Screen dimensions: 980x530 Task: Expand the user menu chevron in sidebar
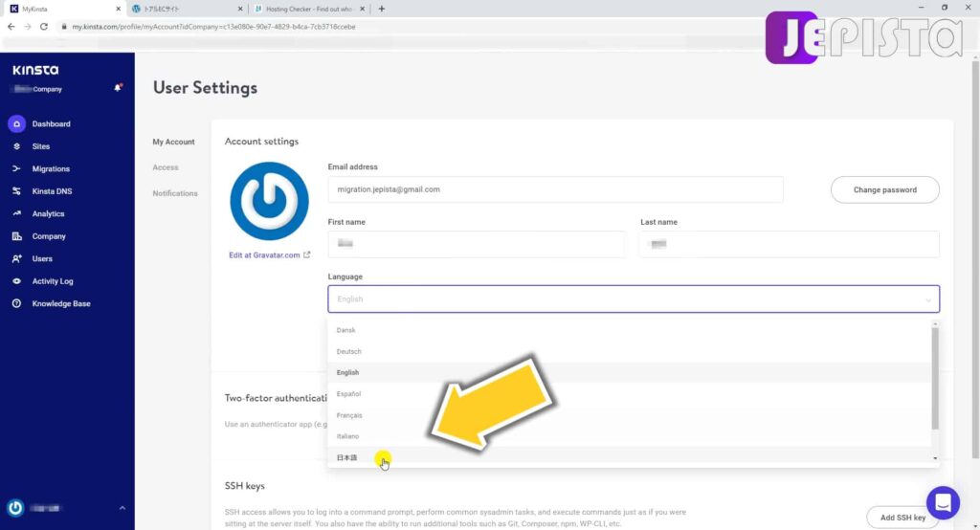coord(122,508)
